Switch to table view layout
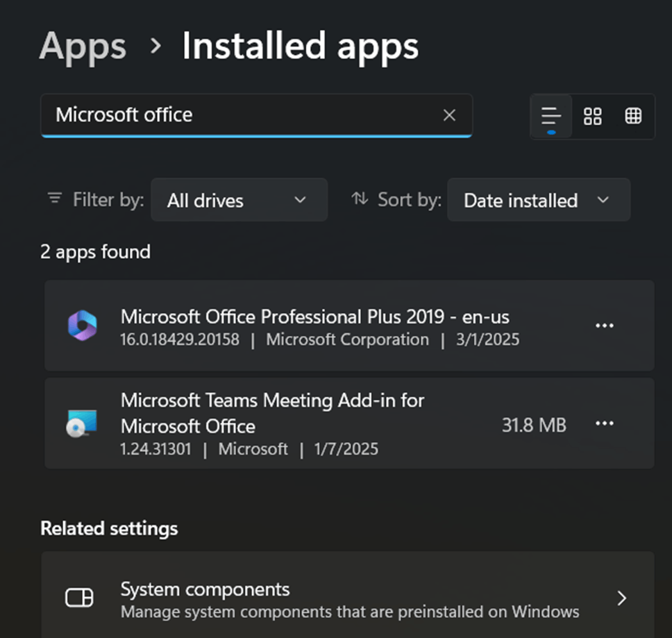Image resolution: width=672 pixels, height=638 pixels. point(633,116)
